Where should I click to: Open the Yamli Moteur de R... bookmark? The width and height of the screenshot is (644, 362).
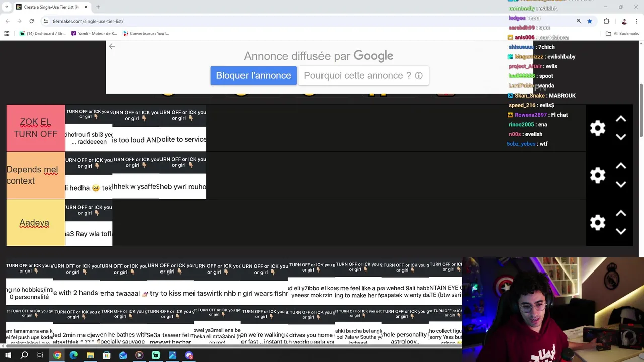pyautogui.click(x=94, y=34)
